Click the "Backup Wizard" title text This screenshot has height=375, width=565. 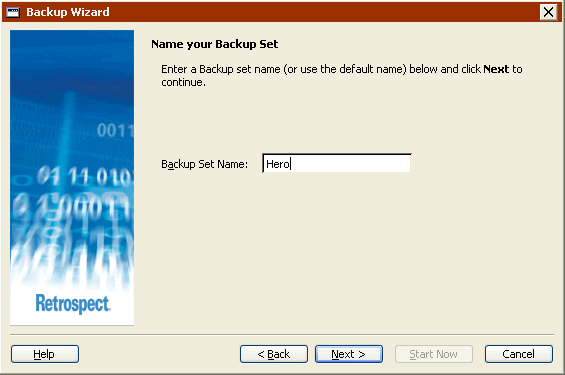point(68,12)
